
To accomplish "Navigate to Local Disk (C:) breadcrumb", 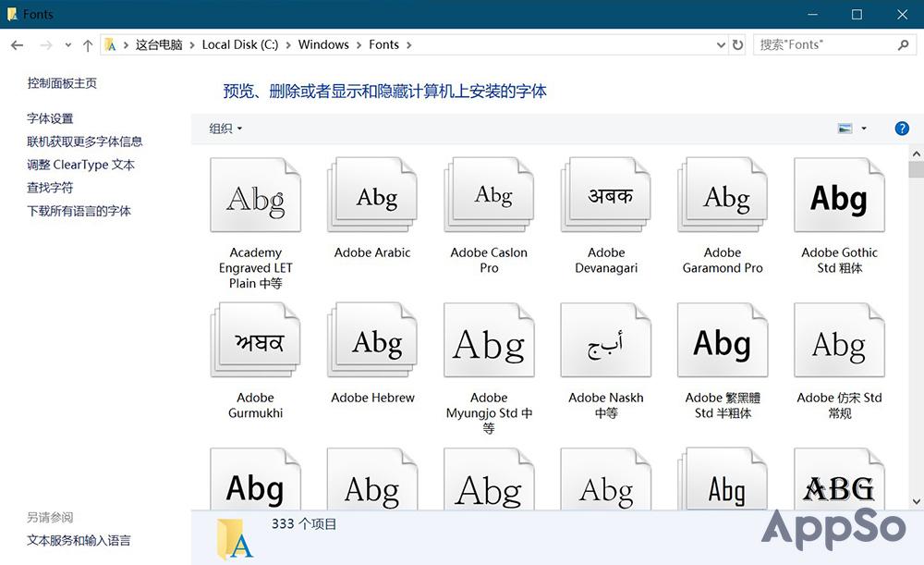I will coord(240,44).
